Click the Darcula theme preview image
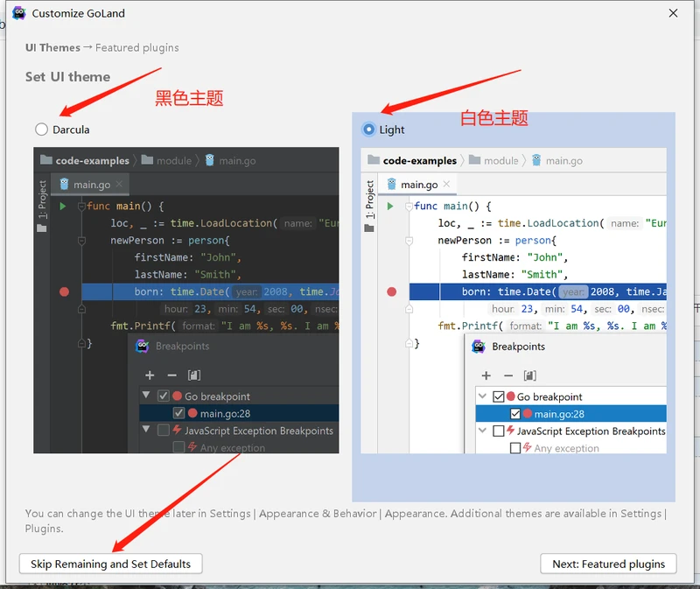This screenshot has height=589, width=700. 185,300
